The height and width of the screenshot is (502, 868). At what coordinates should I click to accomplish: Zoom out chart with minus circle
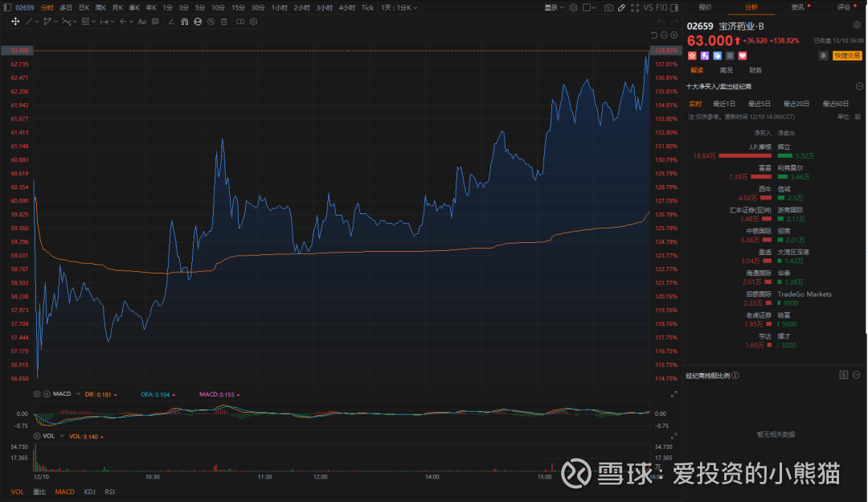click(x=665, y=35)
